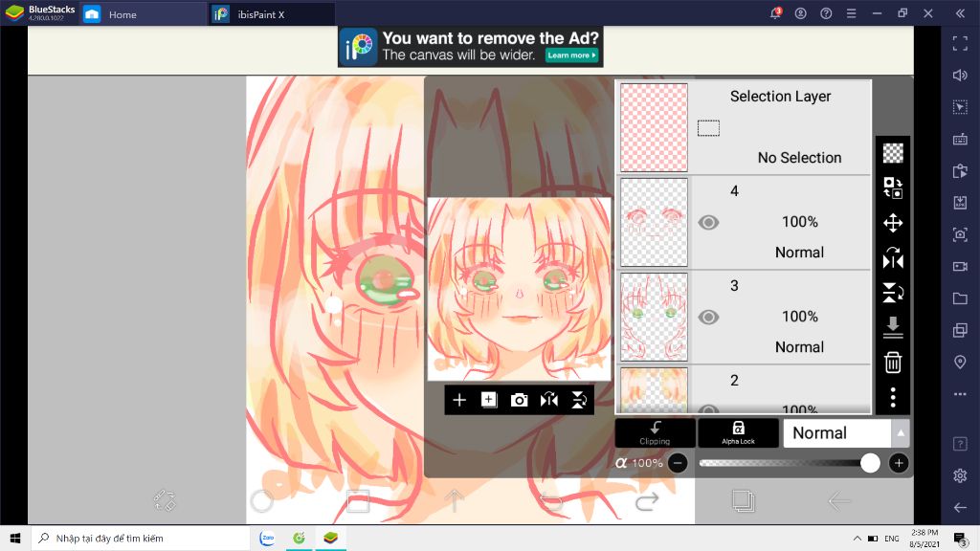
Task: Click redo arrow in bottom toolbar
Action: (x=647, y=500)
